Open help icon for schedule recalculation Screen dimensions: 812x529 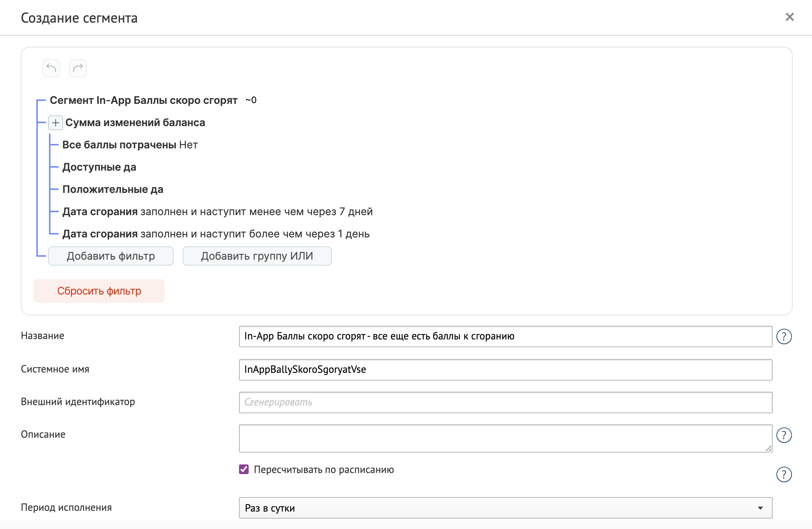[x=784, y=474]
